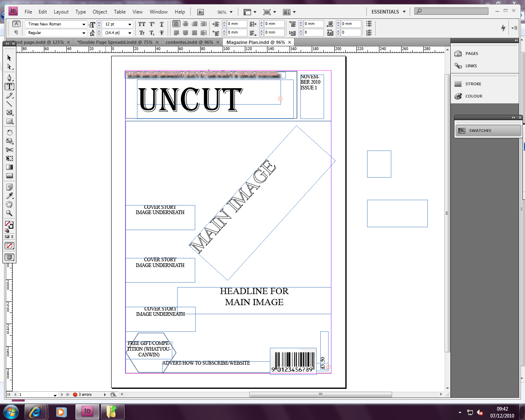The width and height of the screenshot is (525, 420).
Task: Select the Hand tool
Action: (9, 205)
